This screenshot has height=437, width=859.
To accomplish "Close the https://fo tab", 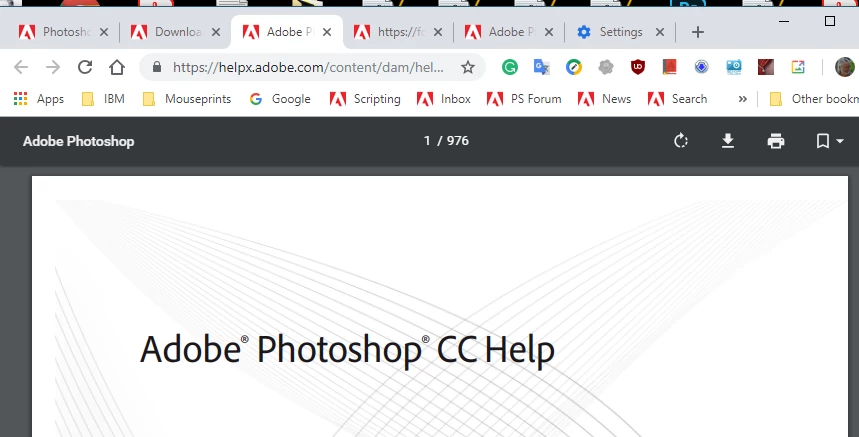I will pos(438,32).
